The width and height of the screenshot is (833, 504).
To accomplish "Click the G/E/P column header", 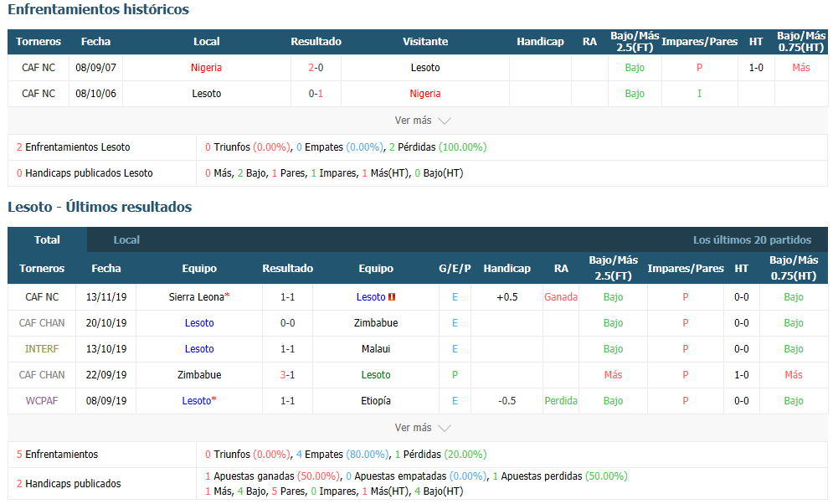I will pos(455,268).
